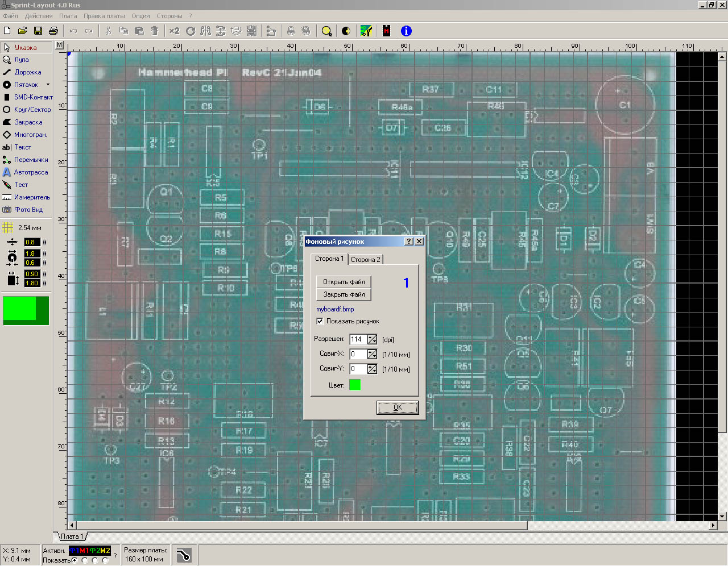Select the Дорожка track tool

(x=27, y=72)
